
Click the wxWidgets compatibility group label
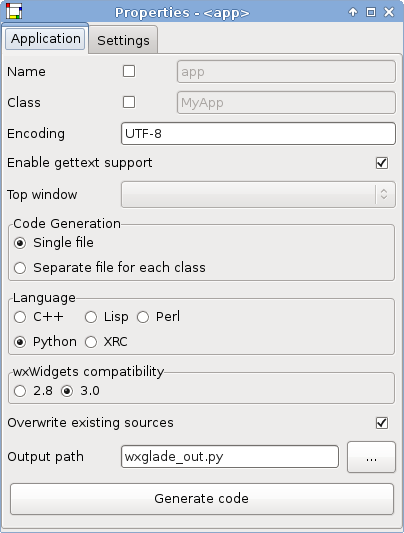click(x=88, y=372)
